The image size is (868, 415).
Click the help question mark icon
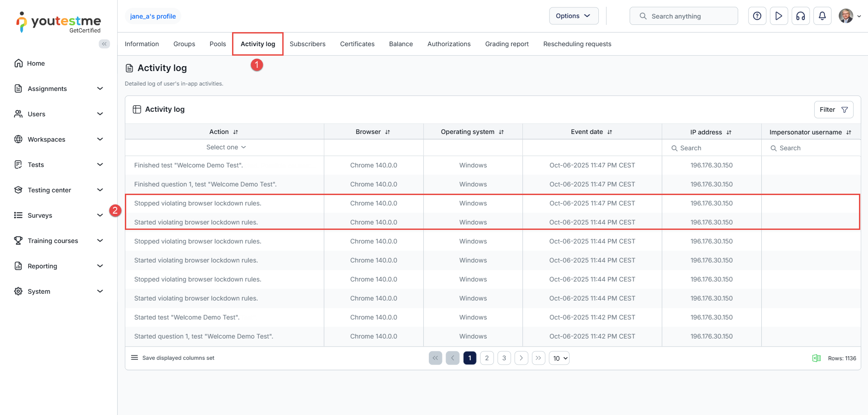tap(757, 16)
